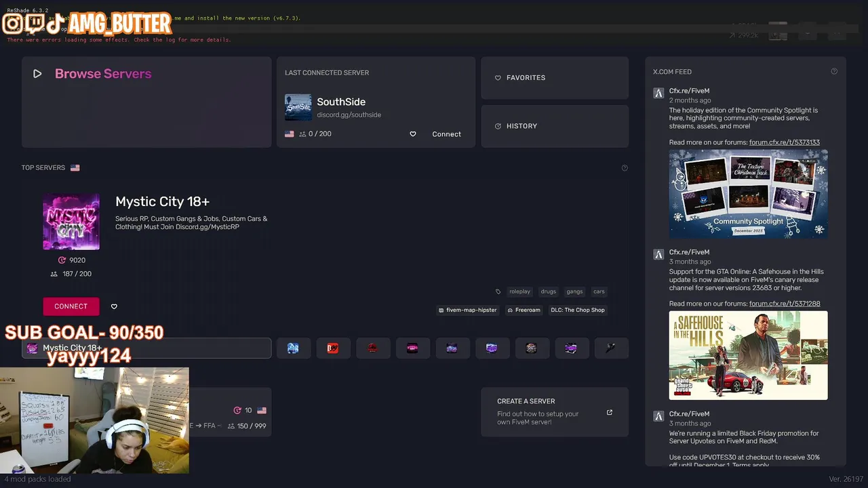Select the drugs tag
The width and height of the screenshot is (868, 488).
[x=549, y=291]
